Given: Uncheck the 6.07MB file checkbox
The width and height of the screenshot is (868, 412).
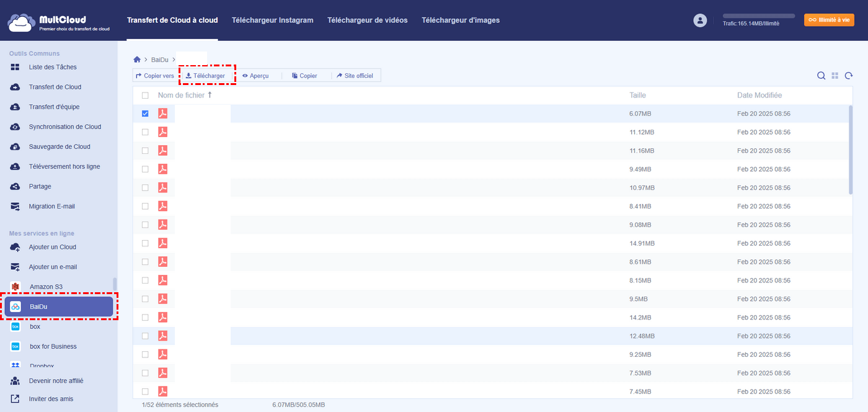Looking at the screenshot, I should [x=145, y=114].
